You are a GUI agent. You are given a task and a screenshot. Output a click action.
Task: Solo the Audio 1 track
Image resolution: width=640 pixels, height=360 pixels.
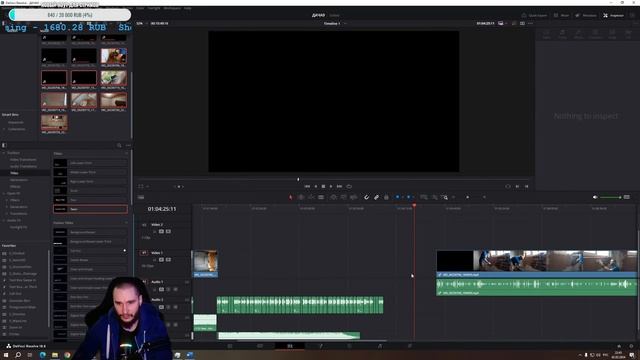168,289
